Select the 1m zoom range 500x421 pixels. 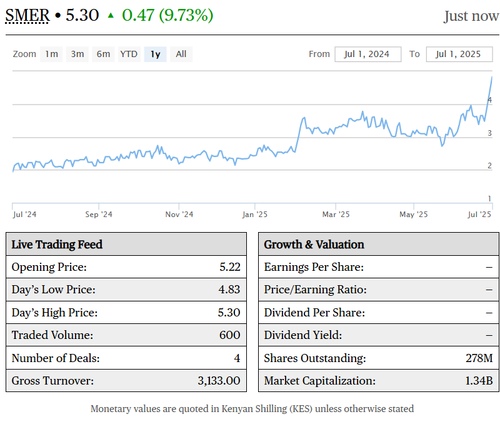[51, 54]
